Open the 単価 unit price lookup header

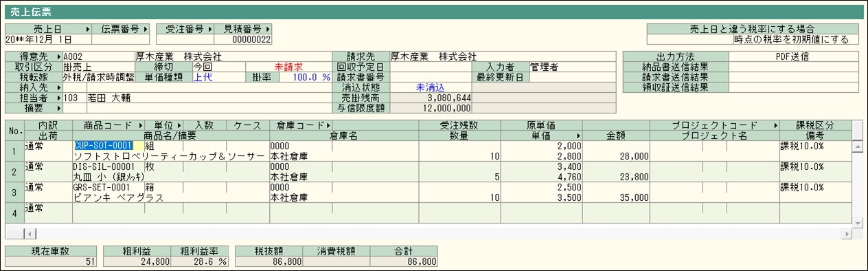(542, 136)
